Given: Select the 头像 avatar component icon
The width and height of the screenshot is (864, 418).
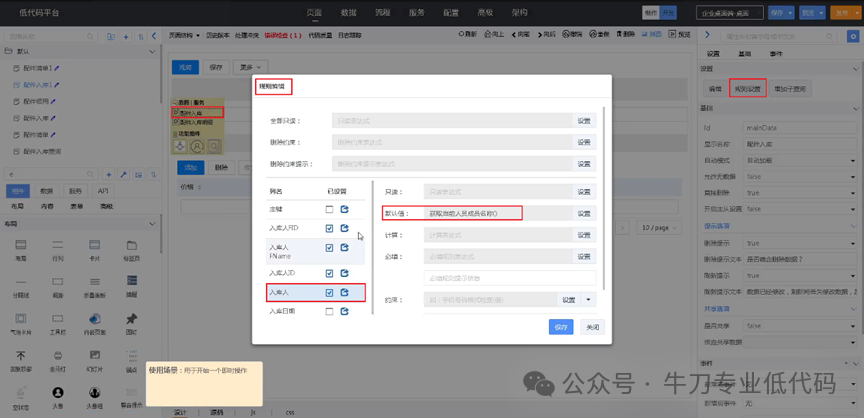Looking at the screenshot, I should [57, 392].
